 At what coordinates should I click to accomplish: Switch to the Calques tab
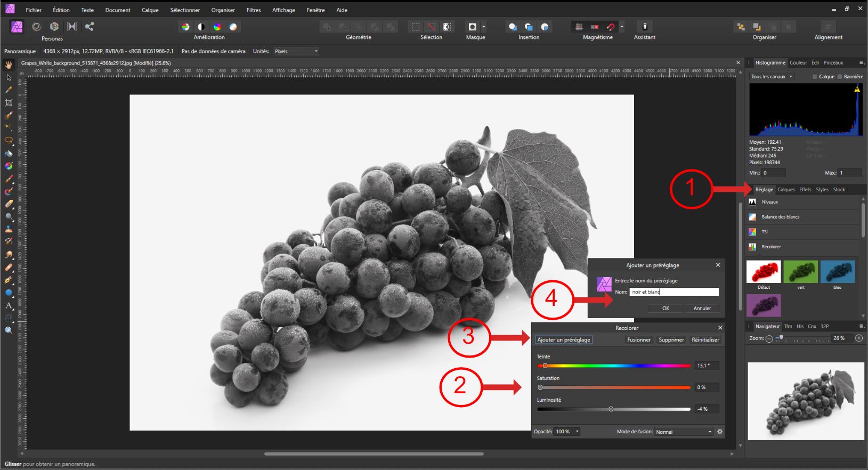coord(786,190)
